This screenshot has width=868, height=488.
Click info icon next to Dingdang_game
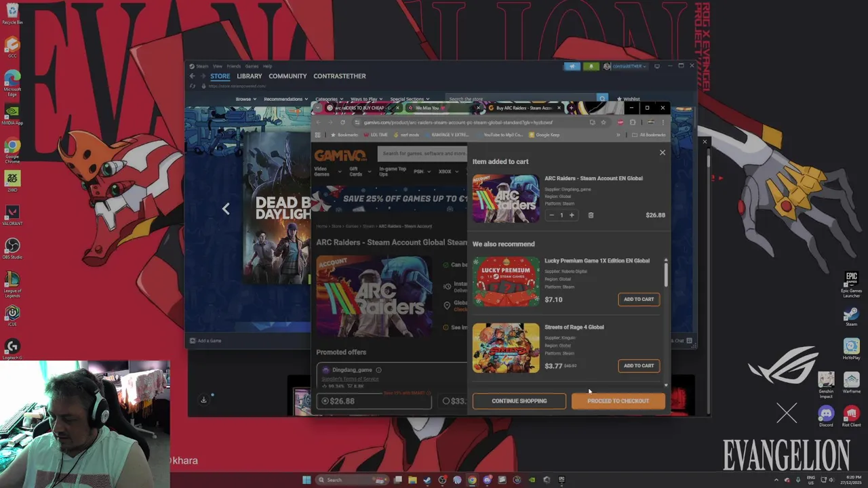[x=378, y=370]
